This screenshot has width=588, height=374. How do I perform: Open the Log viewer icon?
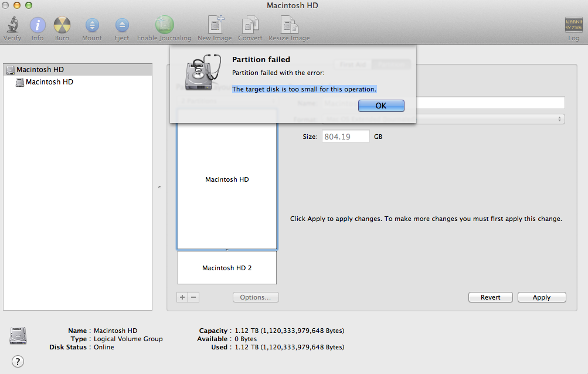pyautogui.click(x=573, y=25)
